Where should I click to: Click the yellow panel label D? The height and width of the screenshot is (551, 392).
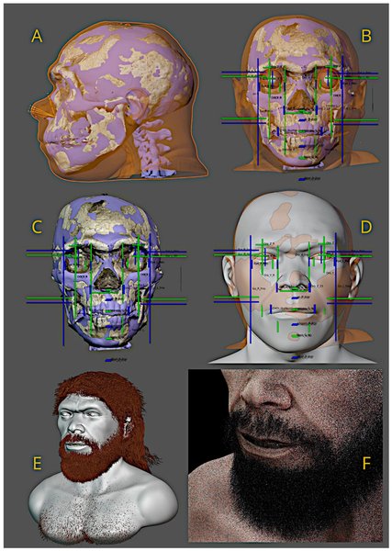click(x=366, y=227)
